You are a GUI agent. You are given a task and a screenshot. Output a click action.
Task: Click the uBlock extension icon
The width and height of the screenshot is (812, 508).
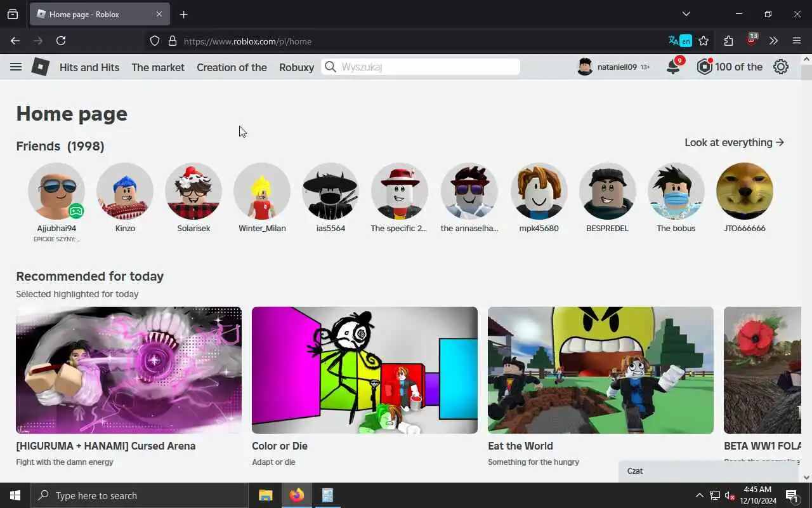coord(752,40)
